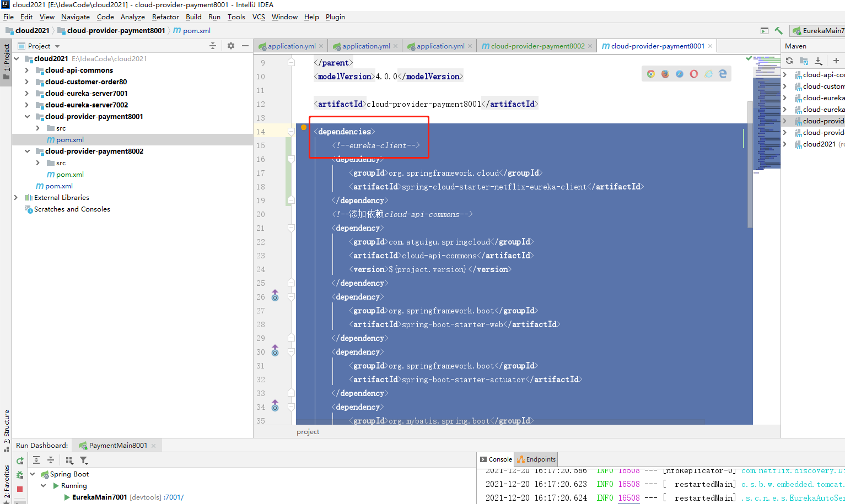Open the Refactor menu
The width and height of the screenshot is (845, 504).
(x=165, y=17)
